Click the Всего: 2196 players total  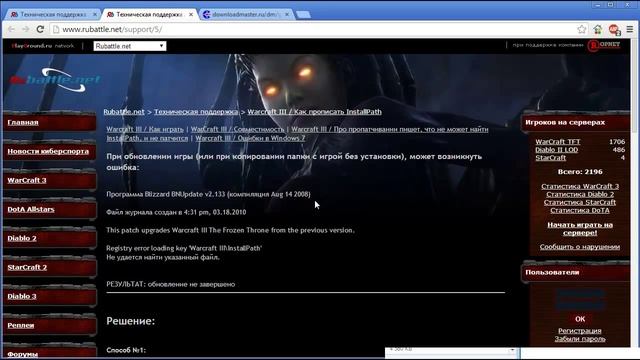coord(580,172)
